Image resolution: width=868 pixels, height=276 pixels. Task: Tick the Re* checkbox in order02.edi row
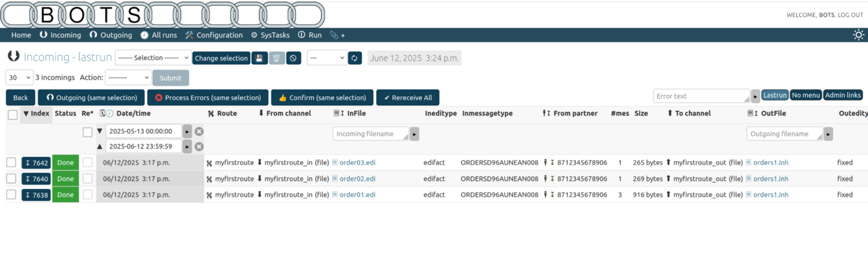[87, 178]
